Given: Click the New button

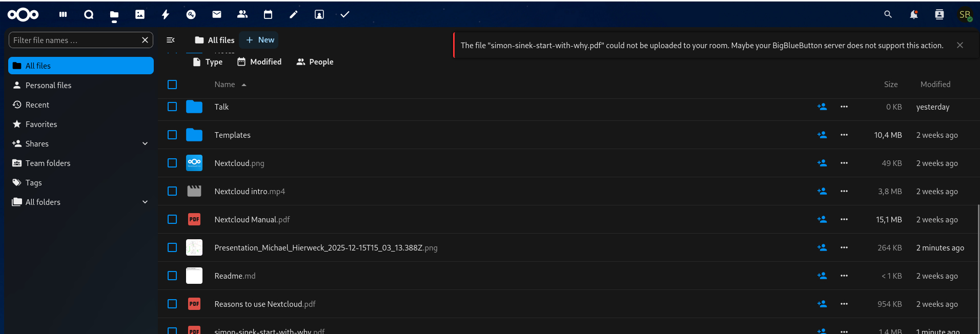Looking at the screenshot, I should [260, 40].
